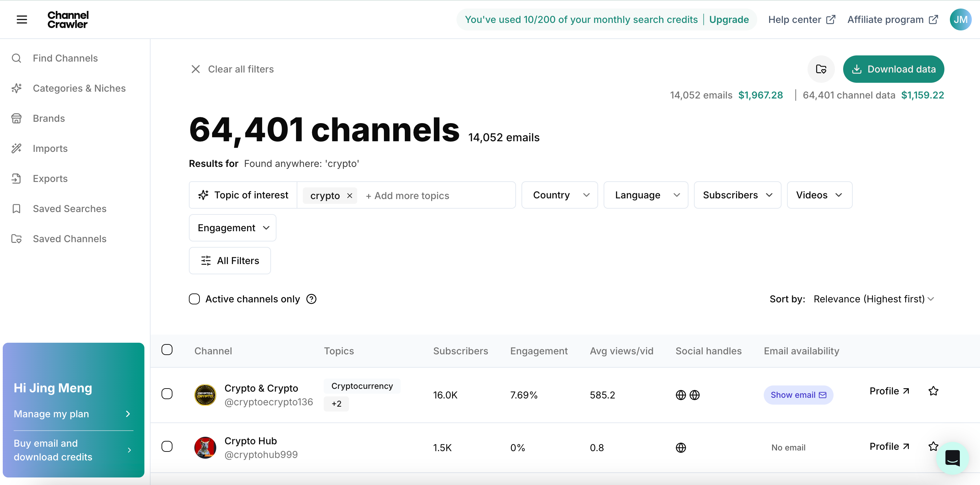Image resolution: width=980 pixels, height=485 pixels.
Task: Open the Brands section
Action: coord(48,118)
